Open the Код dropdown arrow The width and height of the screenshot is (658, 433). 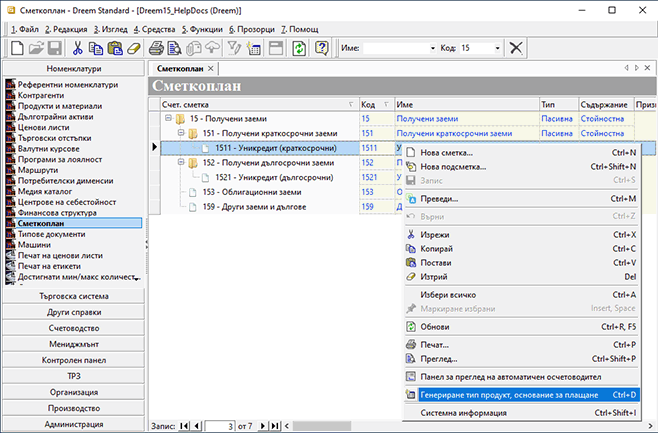click(x=497, y=48)
